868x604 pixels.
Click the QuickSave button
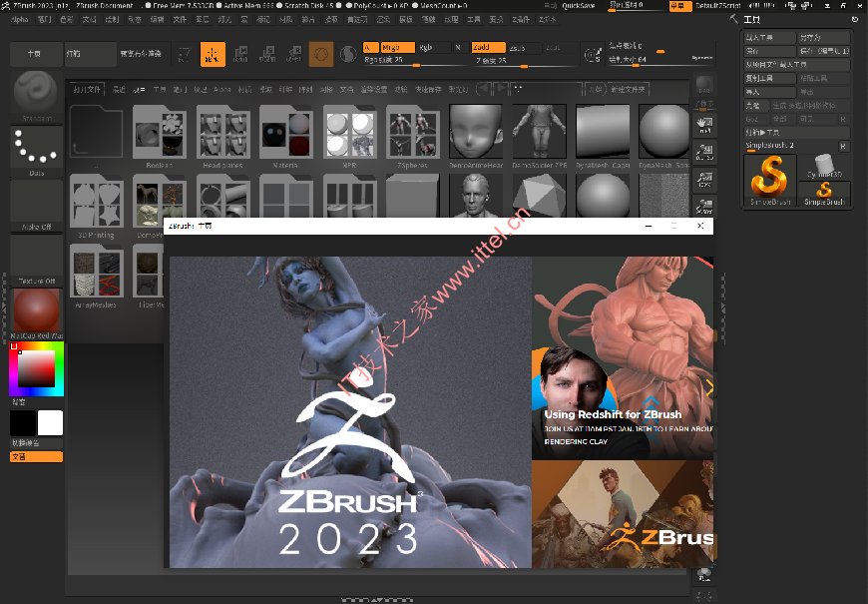pyautogui.click(x=578, y=6)
